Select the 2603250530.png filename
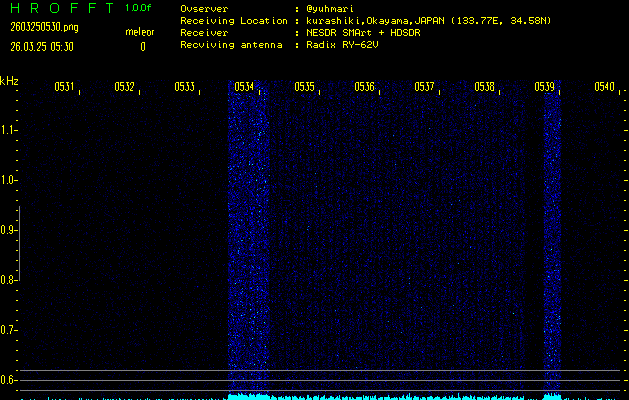The height and width of the screenshot is (400, 629). coord(44,27)
